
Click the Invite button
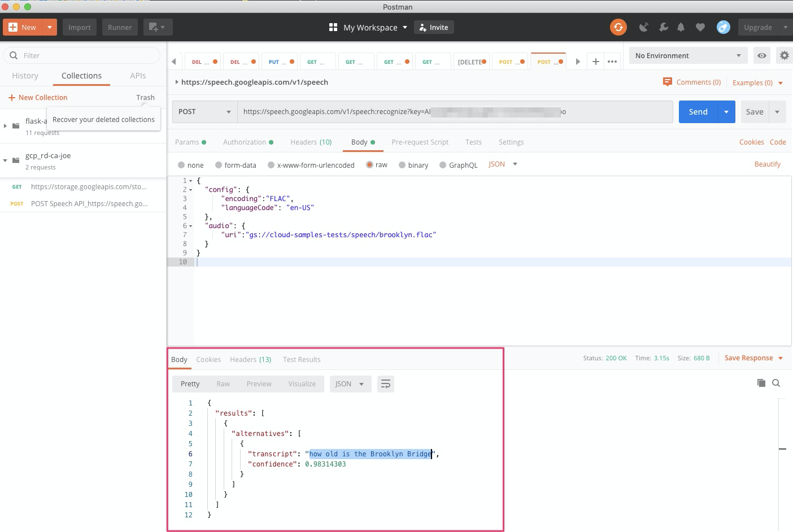pos(434,27)
